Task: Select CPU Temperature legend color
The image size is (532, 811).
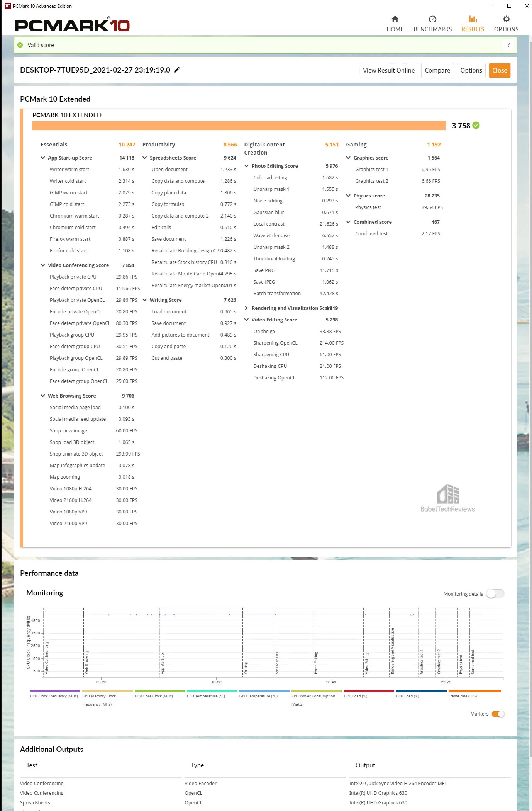Action: 212,691
